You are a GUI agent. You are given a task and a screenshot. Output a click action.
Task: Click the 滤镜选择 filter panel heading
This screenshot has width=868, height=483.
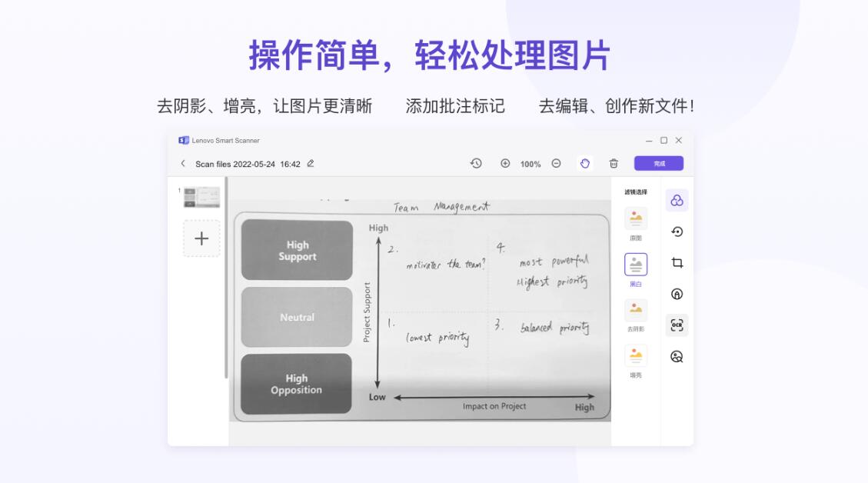coord(636,192)
